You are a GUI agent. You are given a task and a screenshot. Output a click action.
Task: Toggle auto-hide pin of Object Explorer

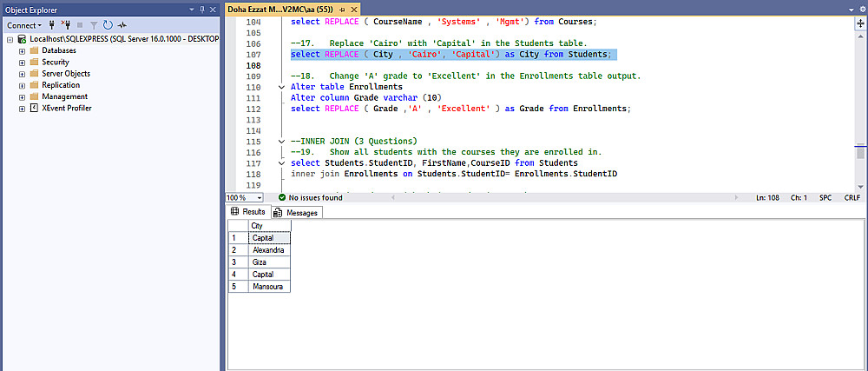coord(203,8)
